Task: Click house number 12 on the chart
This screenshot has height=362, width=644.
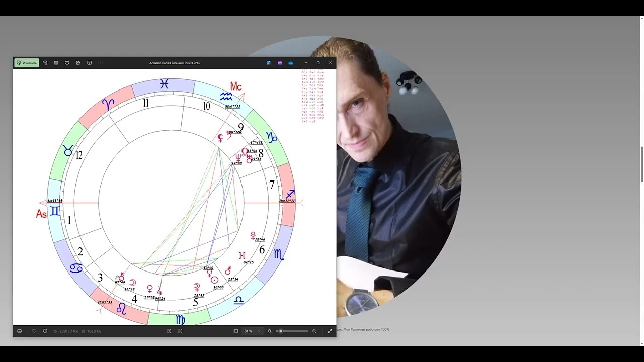Action: 78,156
